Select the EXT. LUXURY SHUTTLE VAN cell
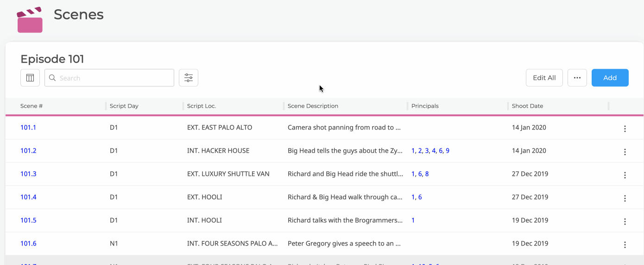Image resolution: width=644 pixels, height=265 pixels. pos(228,174)
